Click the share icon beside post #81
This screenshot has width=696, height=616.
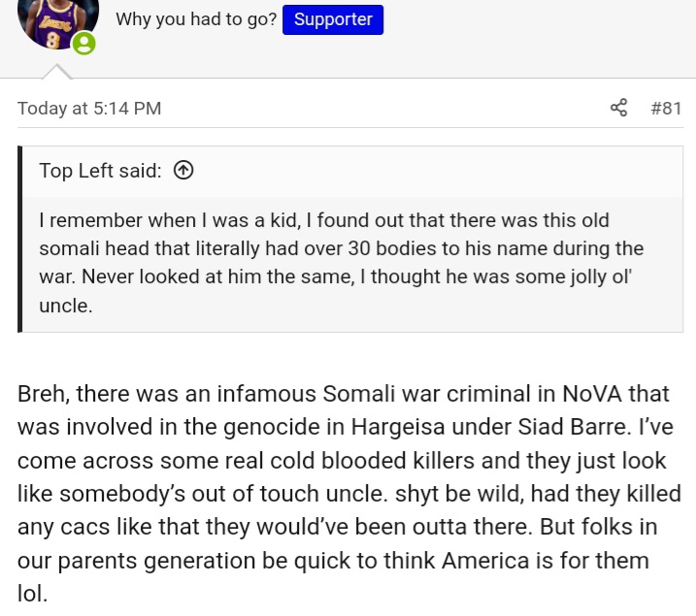[x=618, y=108]
